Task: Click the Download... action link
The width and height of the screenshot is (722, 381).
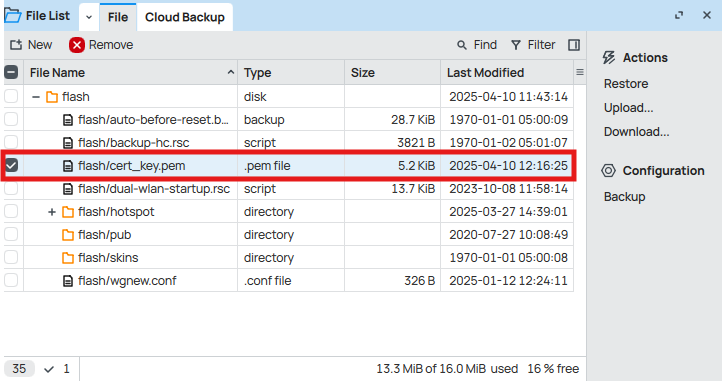Action: pyautogui.click(x=636, y=132)
